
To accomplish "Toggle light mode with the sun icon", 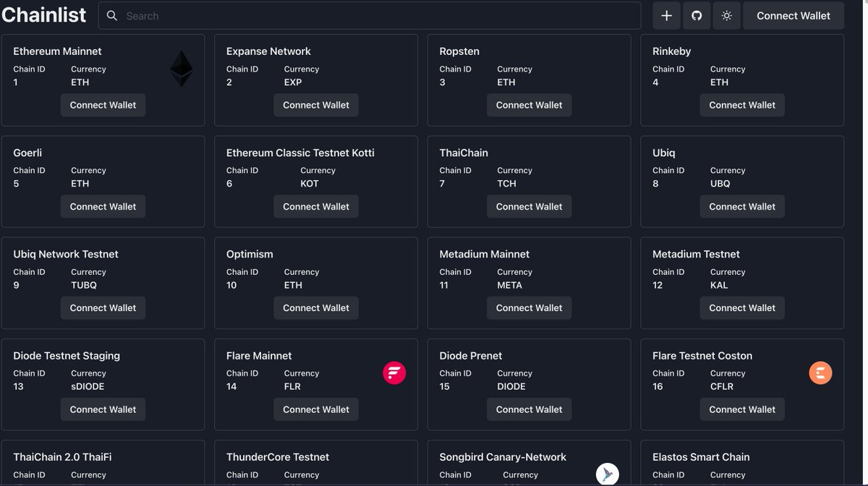I will 726,14.
